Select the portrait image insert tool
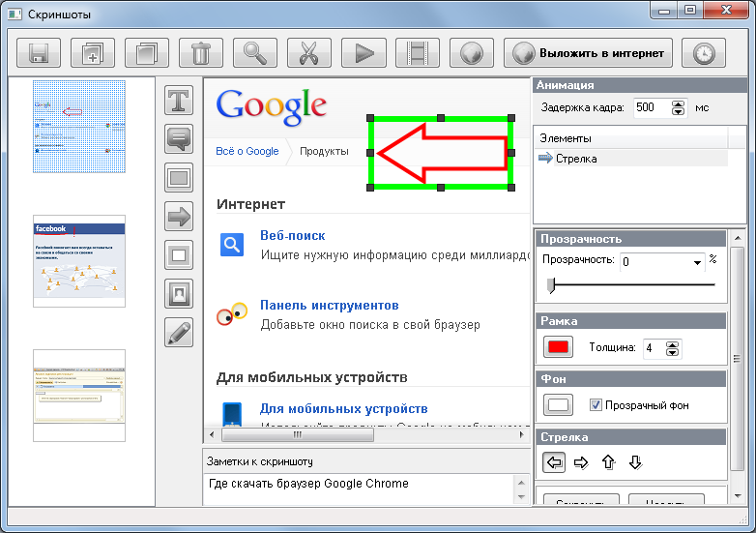 click(179, 293)
